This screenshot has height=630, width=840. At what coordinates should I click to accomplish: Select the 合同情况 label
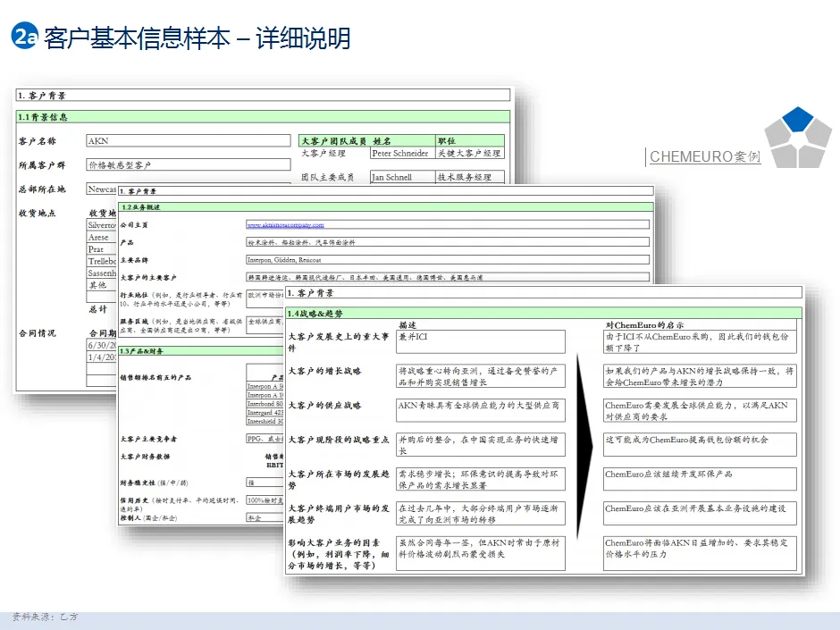(x=37, y=333)
